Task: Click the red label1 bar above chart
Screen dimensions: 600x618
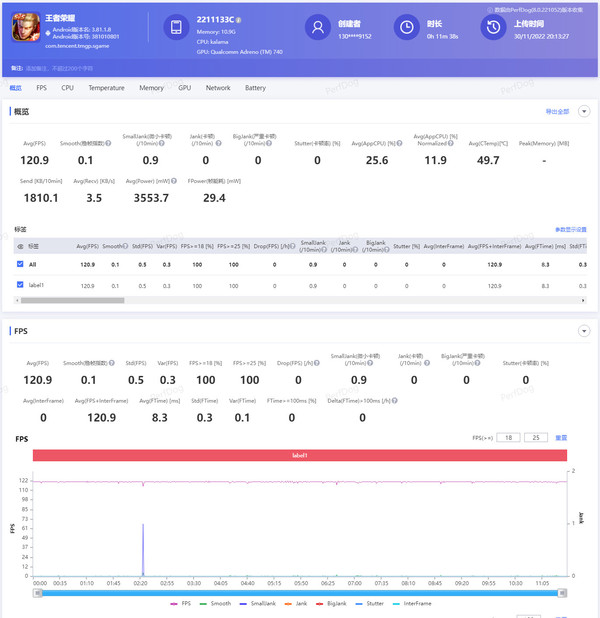Action: (300, 455)
